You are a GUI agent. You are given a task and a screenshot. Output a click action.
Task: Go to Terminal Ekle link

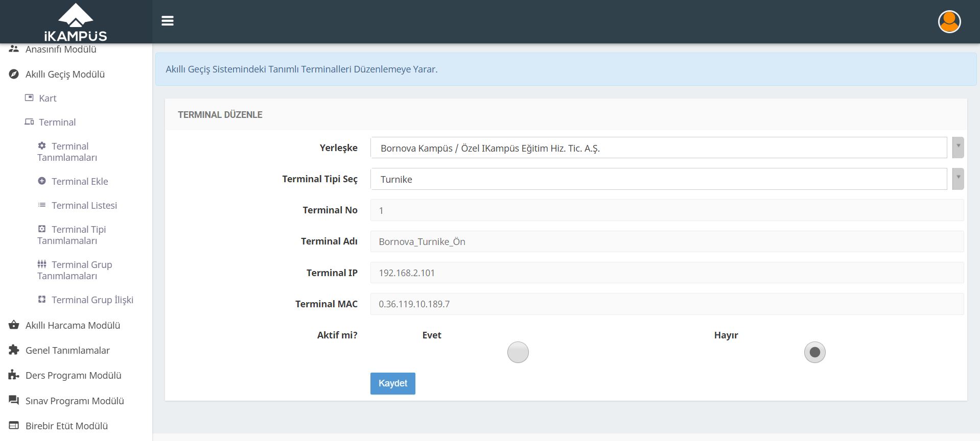click(x=80, y=181)
